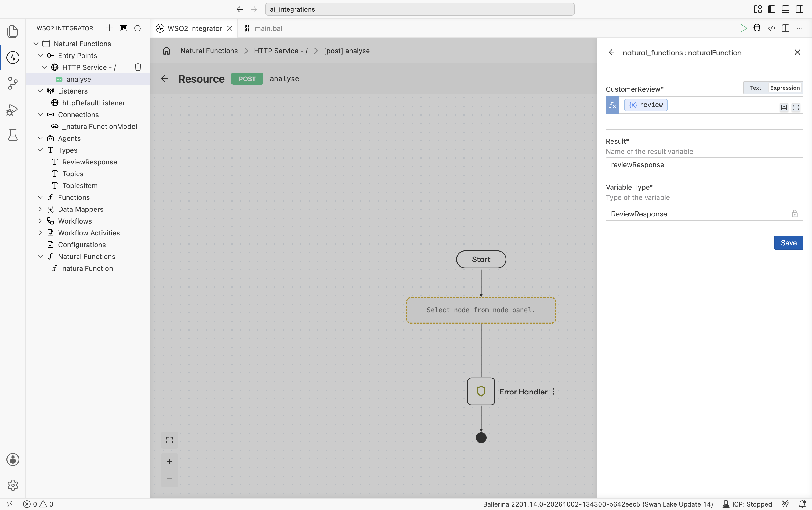
Task: Run the integration with play icon
Action: point(743,28)
